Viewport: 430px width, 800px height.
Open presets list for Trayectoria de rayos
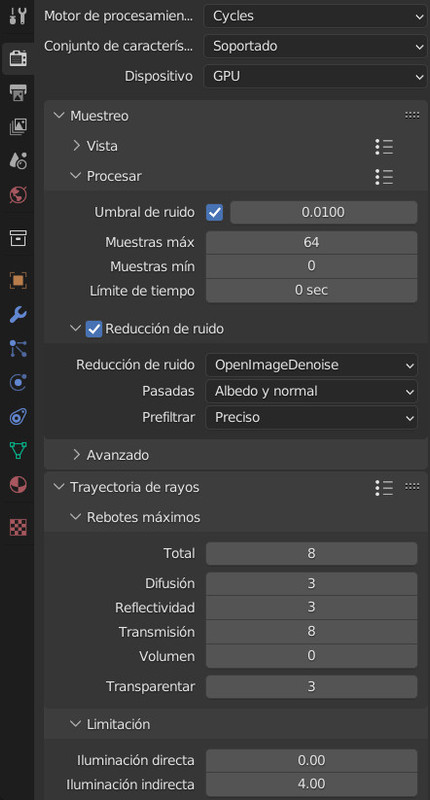click(384, 488)
